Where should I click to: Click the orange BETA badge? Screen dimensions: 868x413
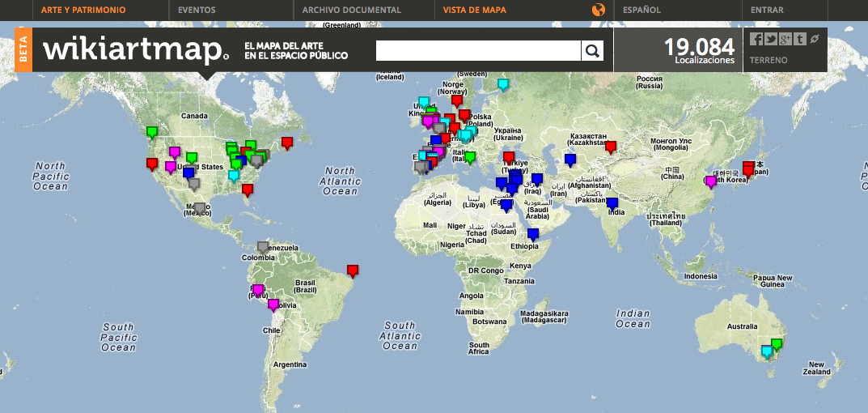(x=23, y=50)
